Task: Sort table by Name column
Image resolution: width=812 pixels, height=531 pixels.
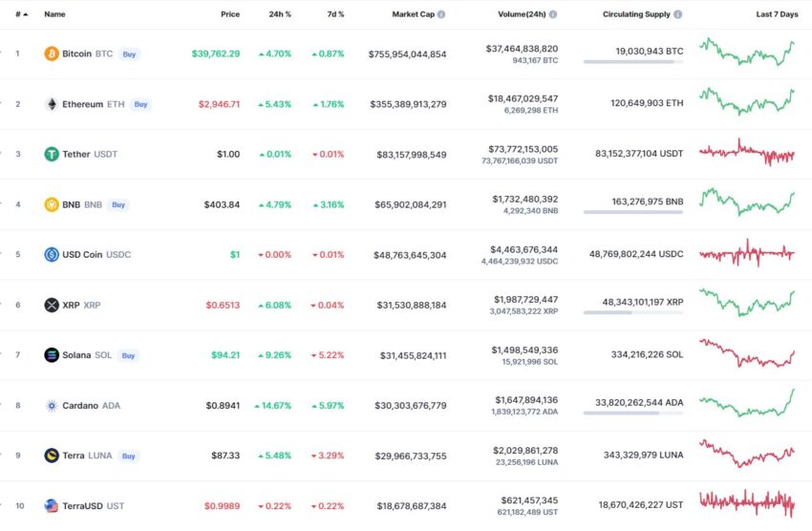Action: click(54, 14)
